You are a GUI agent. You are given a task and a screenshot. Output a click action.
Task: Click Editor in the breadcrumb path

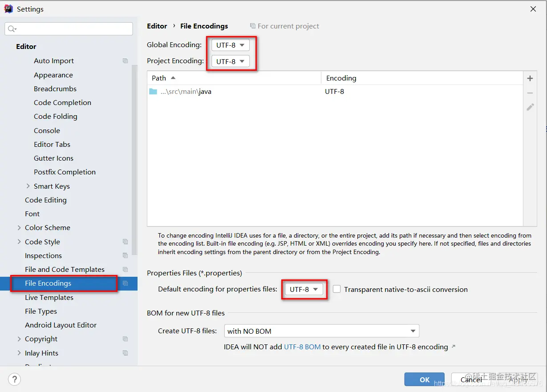pos(157,26)
